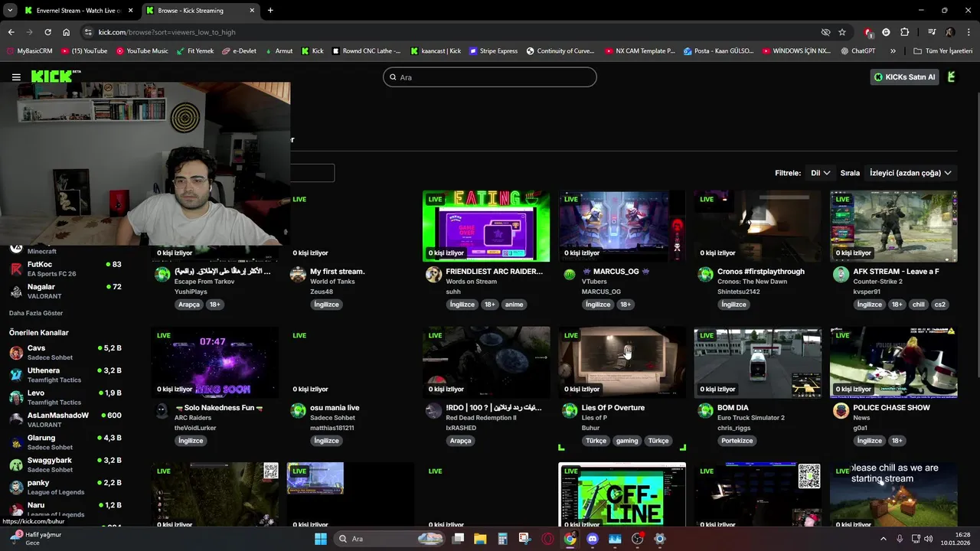The width and height of the screenshot is (980, 551).
Task: Open a new browser tab
Action: (270, 11)
